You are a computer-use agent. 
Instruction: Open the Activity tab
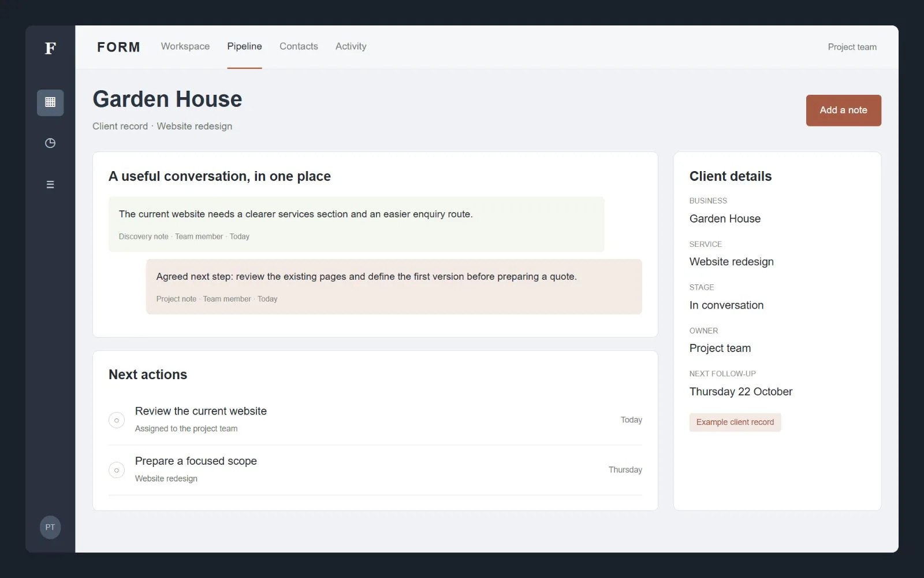[351, 46]
